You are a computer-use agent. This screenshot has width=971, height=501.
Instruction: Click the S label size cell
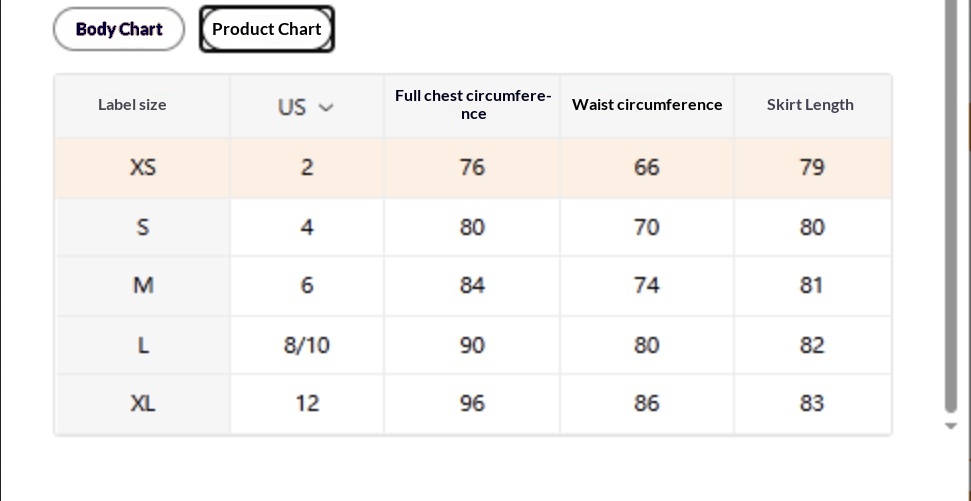143,227
